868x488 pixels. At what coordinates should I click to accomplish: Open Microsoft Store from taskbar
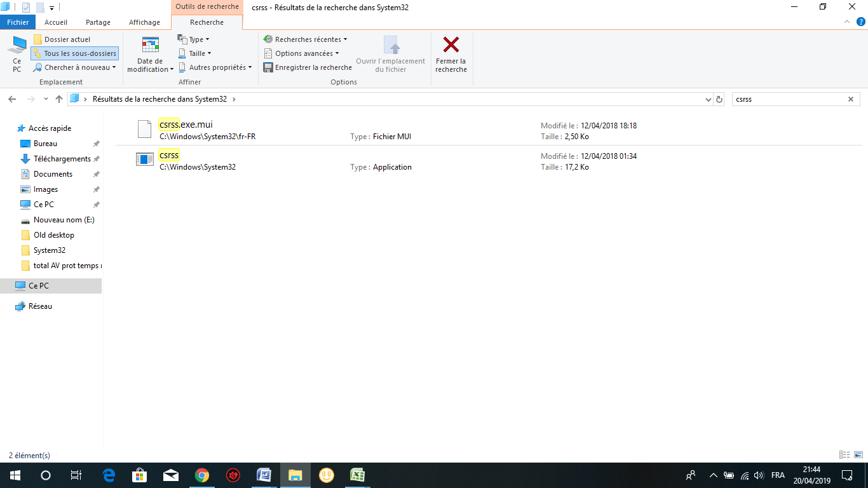(x=140, y=475)
